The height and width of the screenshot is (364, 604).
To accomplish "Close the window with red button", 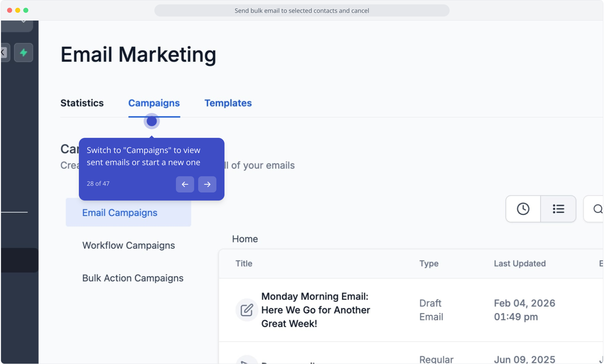I will [10, 10].
